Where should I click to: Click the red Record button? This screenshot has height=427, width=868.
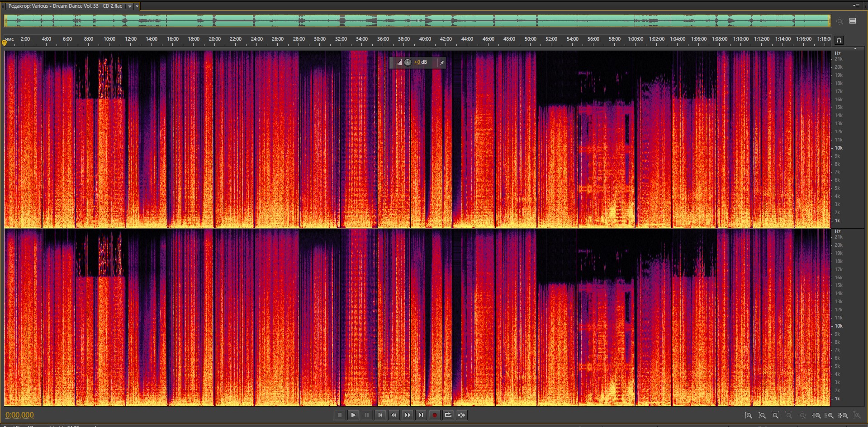point(435,415)
